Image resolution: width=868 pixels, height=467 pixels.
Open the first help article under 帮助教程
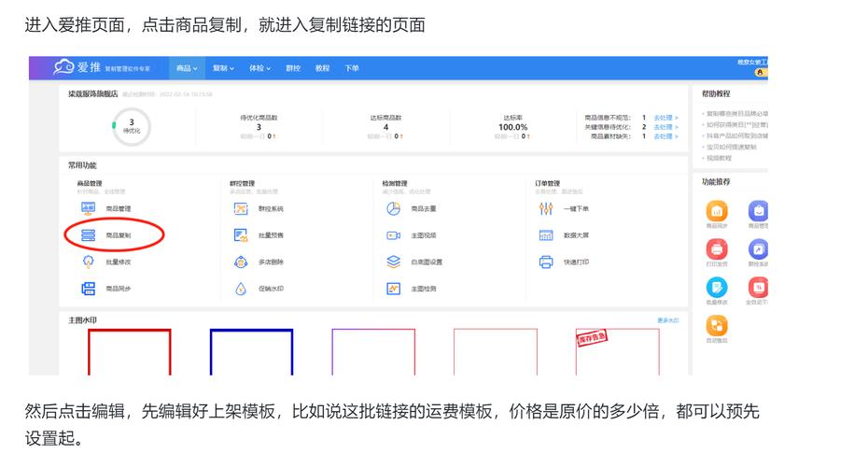pos(735,114)
